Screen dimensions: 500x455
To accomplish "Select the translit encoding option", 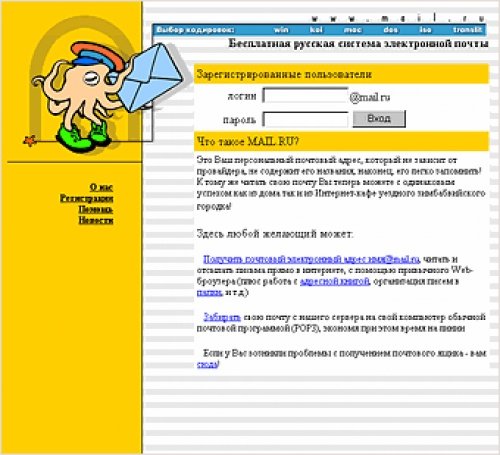I will pos(467,30).
